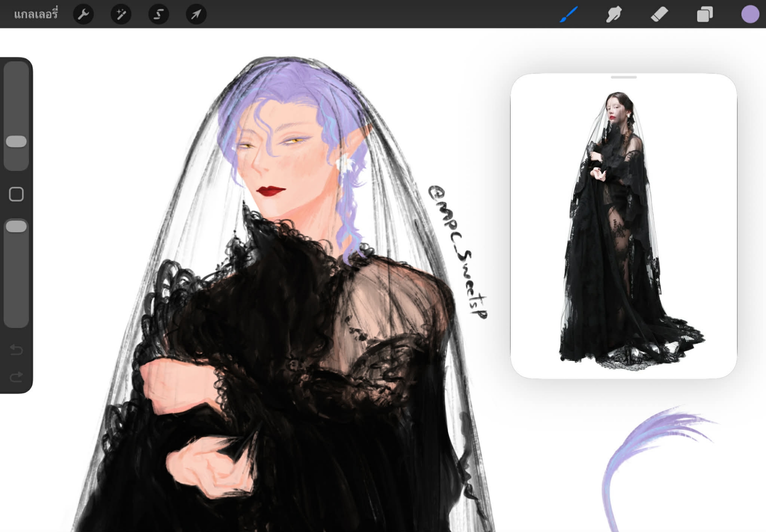
Task: Open the Gallery (แกลเลอรี่) view
Action: (x=36, y=14)
